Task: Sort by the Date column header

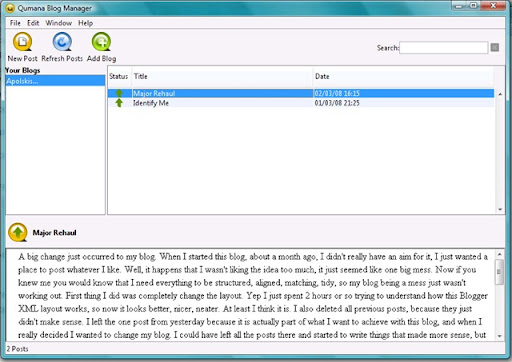Action: 403,76
